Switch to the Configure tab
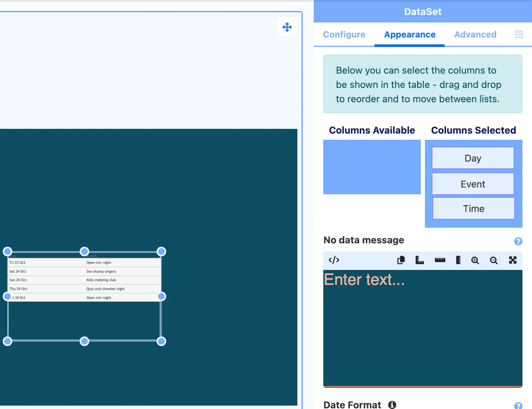The image size is (532, 409). tap(344, 34)
